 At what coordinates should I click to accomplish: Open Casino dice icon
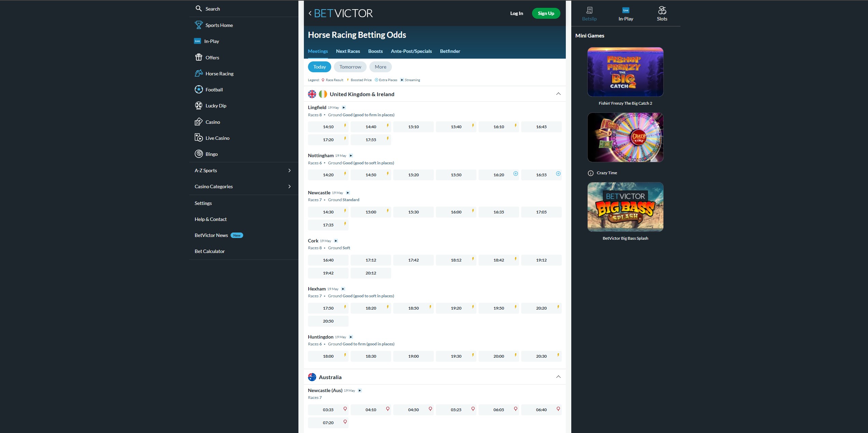[x=198, y=122]
